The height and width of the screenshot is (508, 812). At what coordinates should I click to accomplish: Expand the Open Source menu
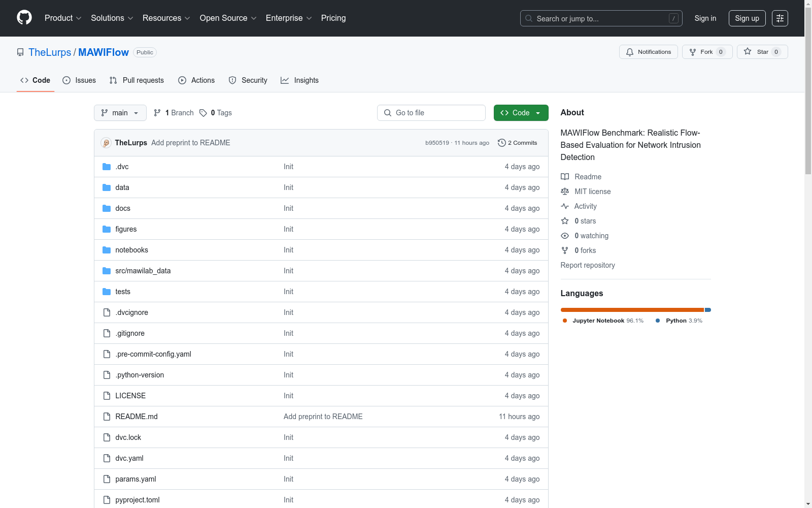(x=228, y=18)
